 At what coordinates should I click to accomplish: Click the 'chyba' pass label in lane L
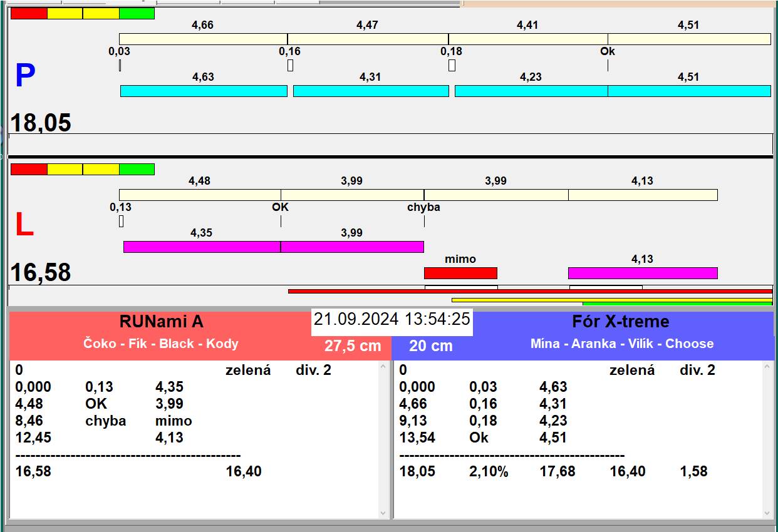424,207
